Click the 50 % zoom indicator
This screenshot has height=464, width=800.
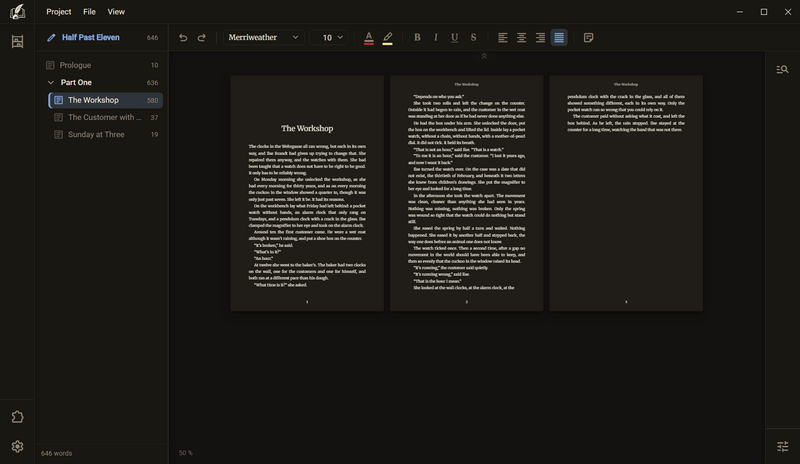tap(186, 453)
